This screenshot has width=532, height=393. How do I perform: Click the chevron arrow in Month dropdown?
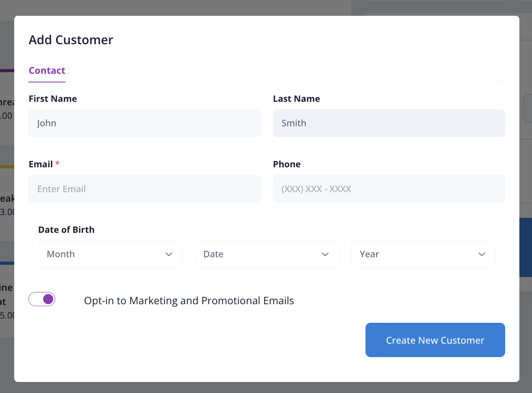[169, 255]
